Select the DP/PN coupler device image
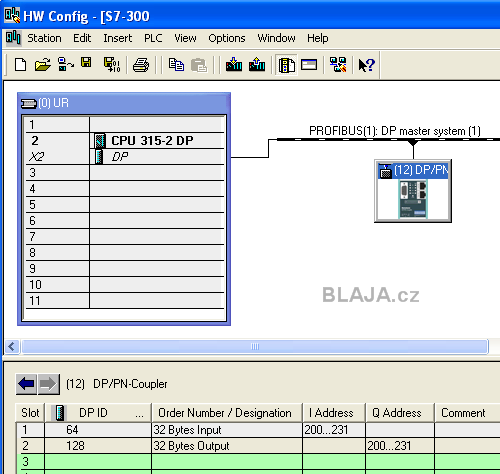Screen dimensions: 500x474 pos(413,200)
